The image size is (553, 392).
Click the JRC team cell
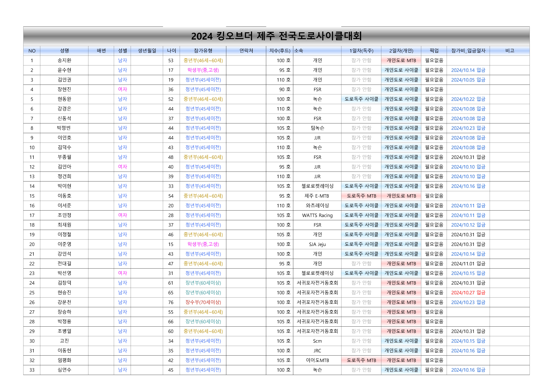click(x=317, y=351)
